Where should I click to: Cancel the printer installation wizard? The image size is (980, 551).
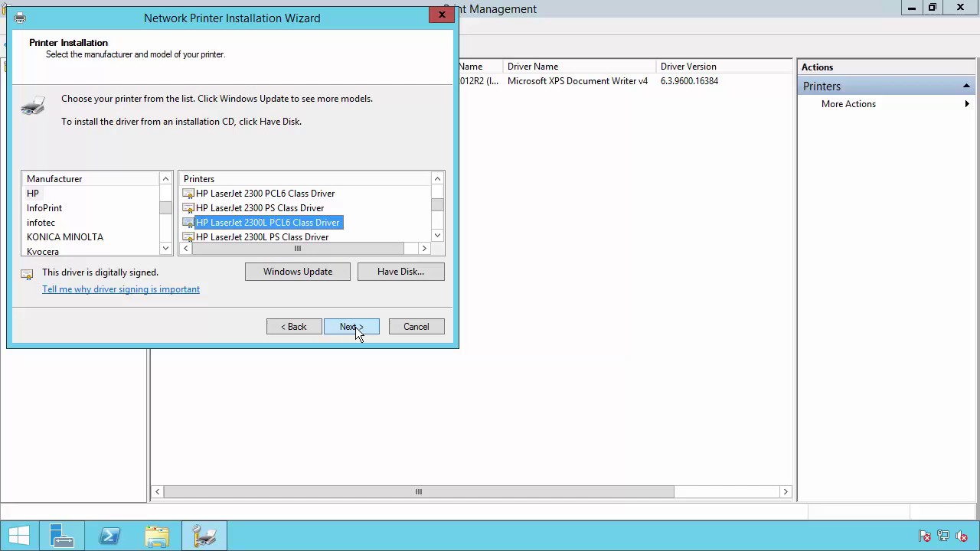coord(416,327)
